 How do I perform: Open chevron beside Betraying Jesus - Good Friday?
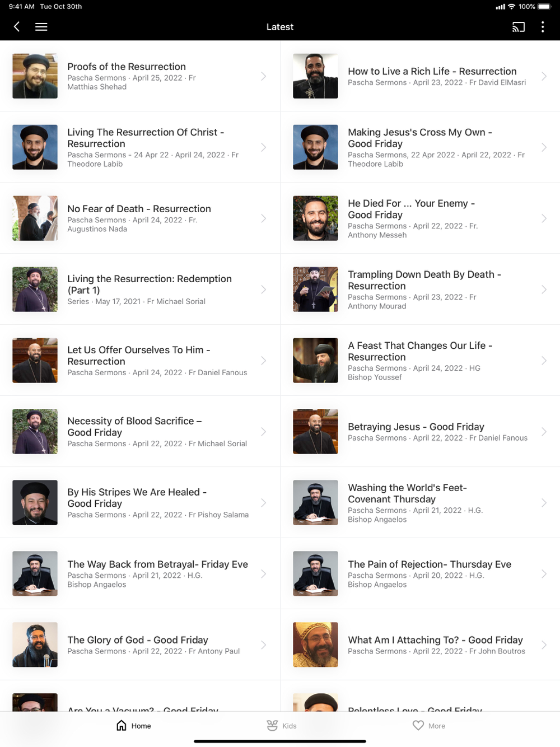pyautogui.click(x=544, y=432)
